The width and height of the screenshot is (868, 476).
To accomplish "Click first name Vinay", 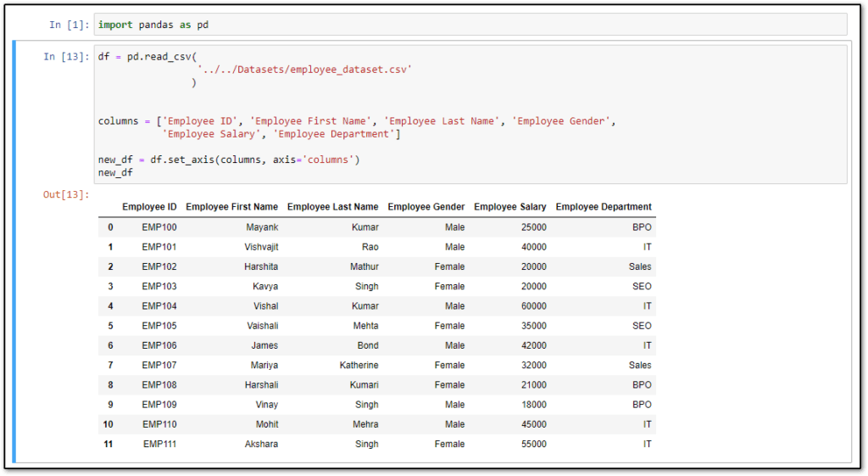I will pyautogui.click(x=267, y=405).
